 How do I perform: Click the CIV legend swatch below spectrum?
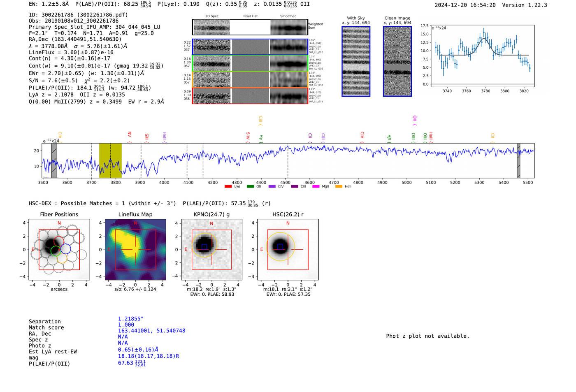(272, 187)
